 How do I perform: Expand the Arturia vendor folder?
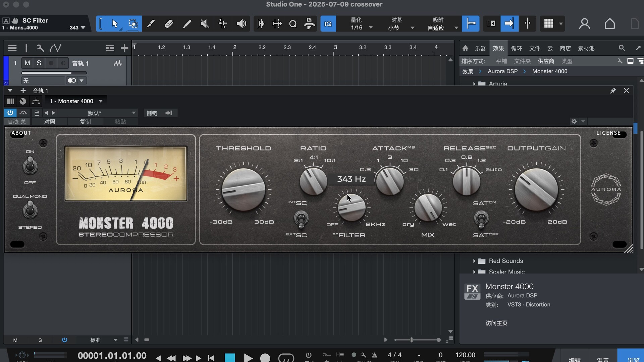(474, 83)
